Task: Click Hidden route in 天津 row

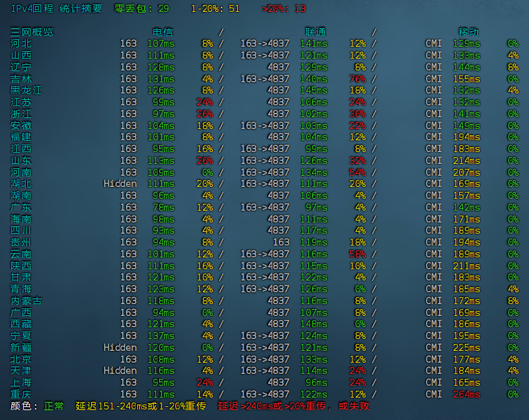Action: [120, 371]
